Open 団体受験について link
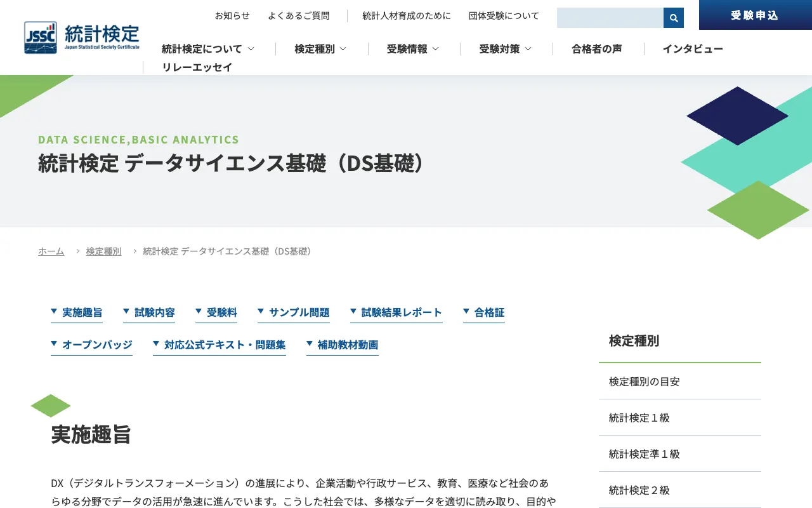This screenshot has height=508, width=812. tap(504, 16)
